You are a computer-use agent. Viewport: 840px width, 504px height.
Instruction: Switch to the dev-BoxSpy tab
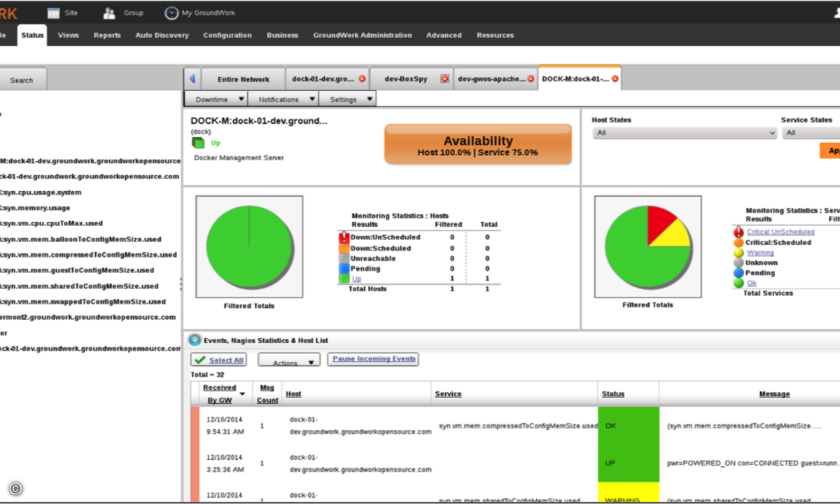(x=406, y=79)
